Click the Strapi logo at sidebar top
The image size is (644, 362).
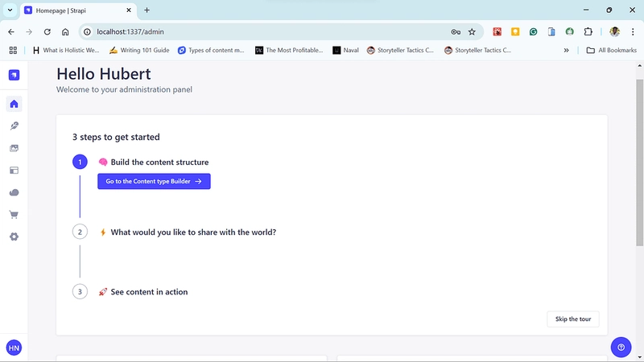click(14, 75)
